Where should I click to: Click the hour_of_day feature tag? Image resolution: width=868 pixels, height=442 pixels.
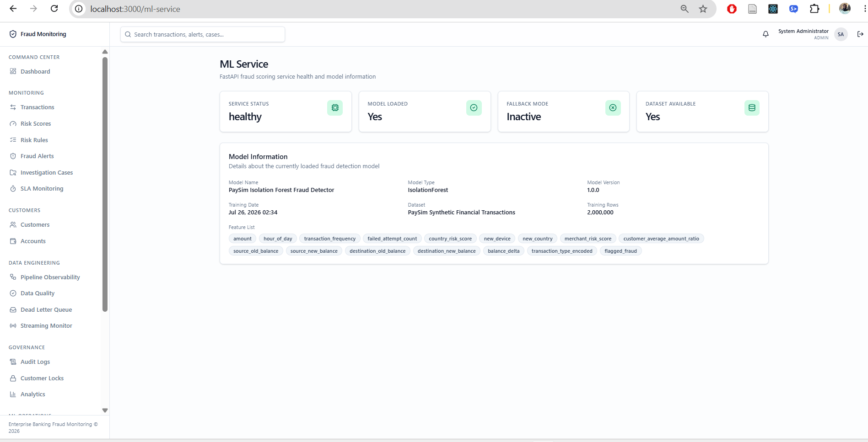(278, 239)
